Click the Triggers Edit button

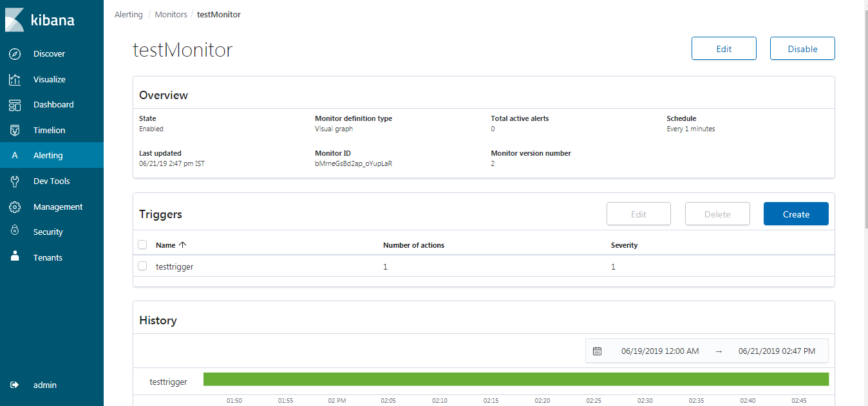(x=639, y=214)
